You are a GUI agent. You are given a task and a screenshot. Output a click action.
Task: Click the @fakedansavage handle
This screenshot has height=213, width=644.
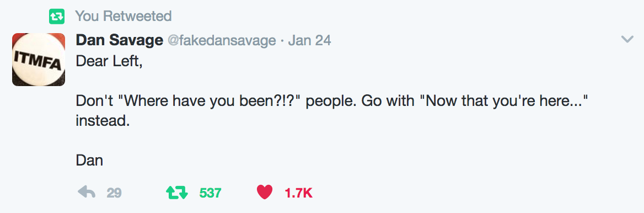[222, 41]
